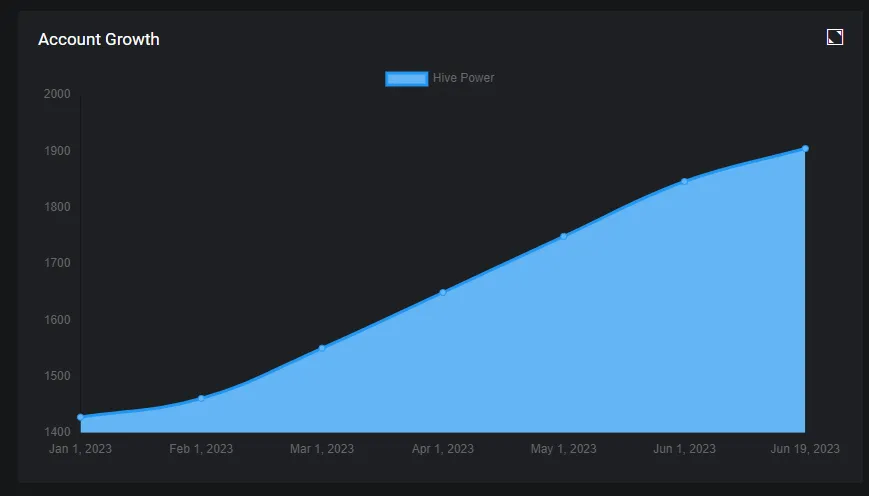This screenshot has width=869, height=496.
Task: Click the Jan 1, 2023 axis label
Action: [x=80, y=449]
